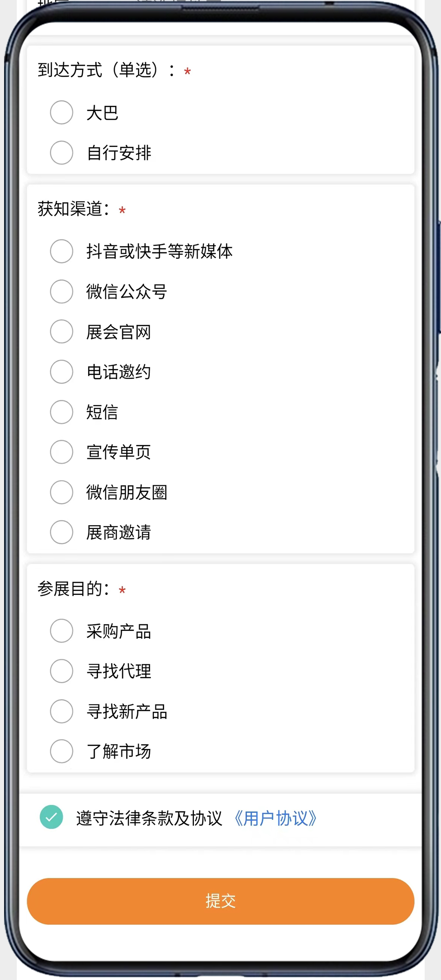Uncheck the green agreement checkmark

(x=51, y=817)
